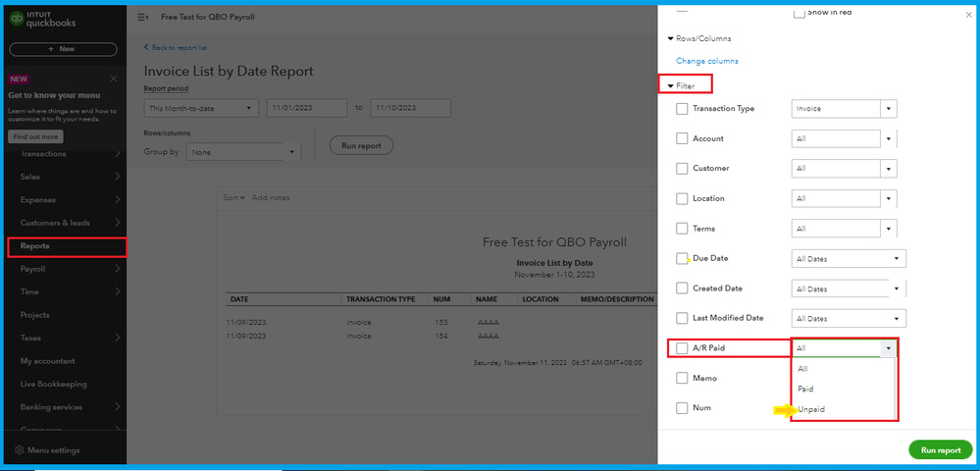Viewport: 980px width, 471px height.
Task: Expand the Taxes submenu arrow
Action: coord(118,338)
